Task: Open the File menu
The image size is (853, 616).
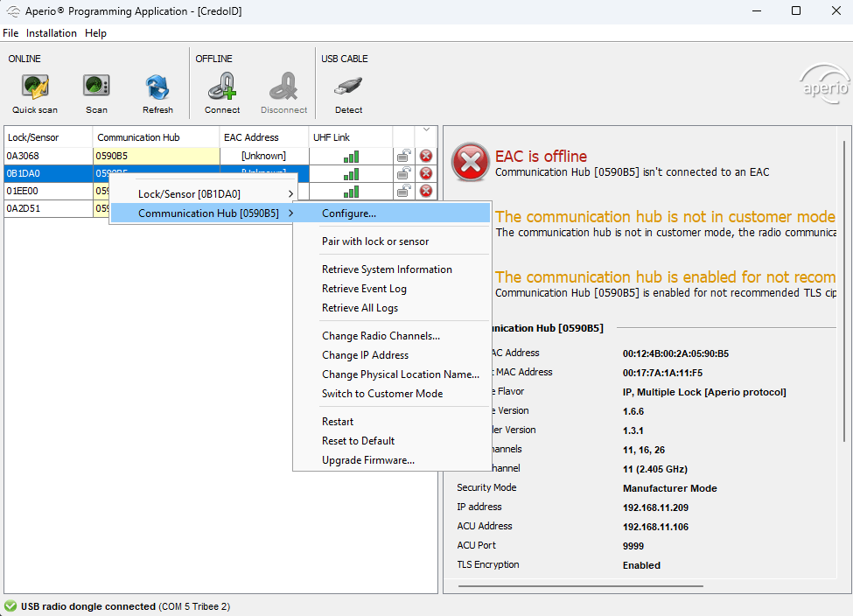Action: click(10, 33)
